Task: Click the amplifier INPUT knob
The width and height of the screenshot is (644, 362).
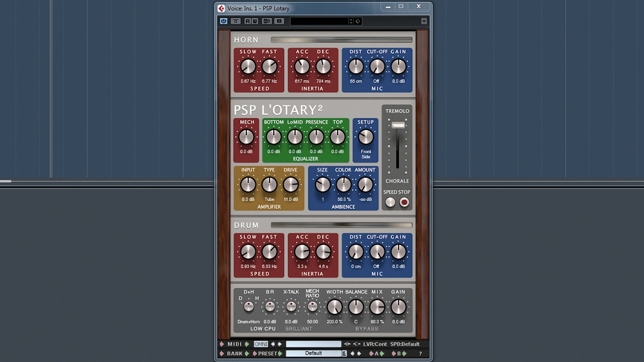Action: (248, 185)
